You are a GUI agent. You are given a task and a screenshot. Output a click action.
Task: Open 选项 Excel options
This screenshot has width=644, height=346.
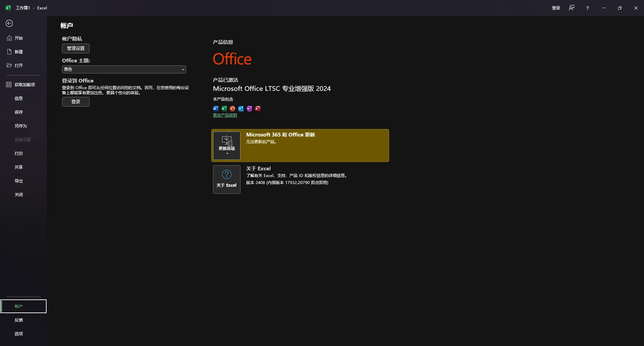(23, 334)
